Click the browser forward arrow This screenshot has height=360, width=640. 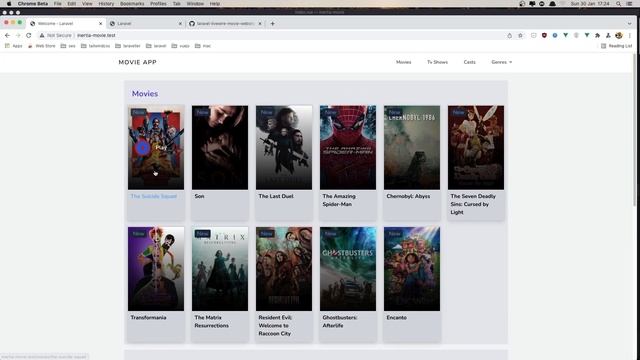[18, 36]
